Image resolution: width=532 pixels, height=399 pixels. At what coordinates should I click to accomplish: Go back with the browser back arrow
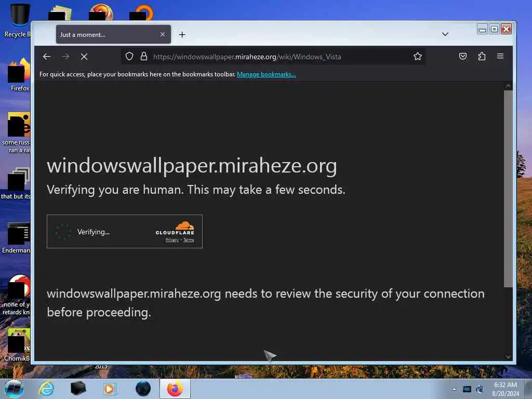(47, 57)
